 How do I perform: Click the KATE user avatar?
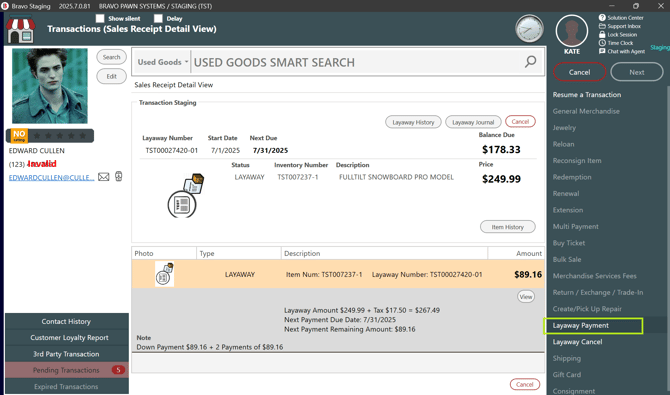pos(572,31)
